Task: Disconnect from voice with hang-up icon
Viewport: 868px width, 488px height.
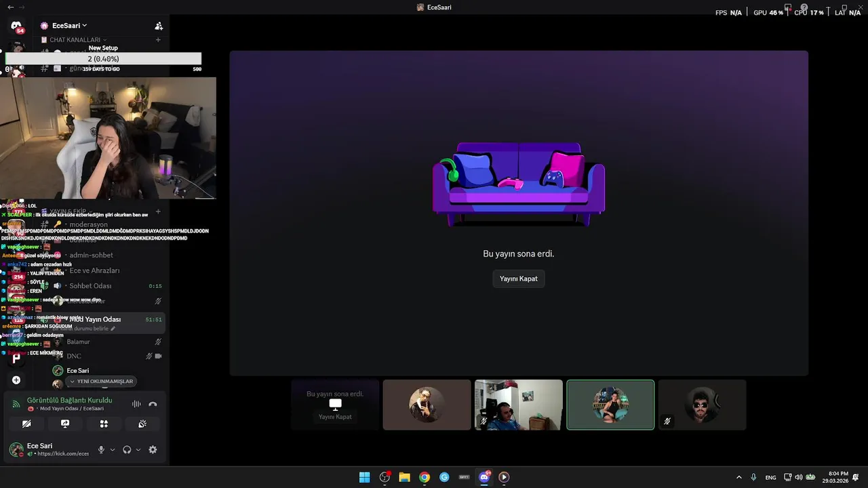Action: coord(153,404)
